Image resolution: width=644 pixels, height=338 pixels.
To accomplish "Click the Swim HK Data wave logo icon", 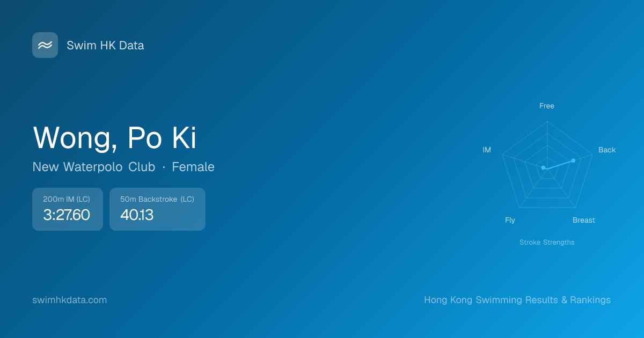I will tap(45, 45).
